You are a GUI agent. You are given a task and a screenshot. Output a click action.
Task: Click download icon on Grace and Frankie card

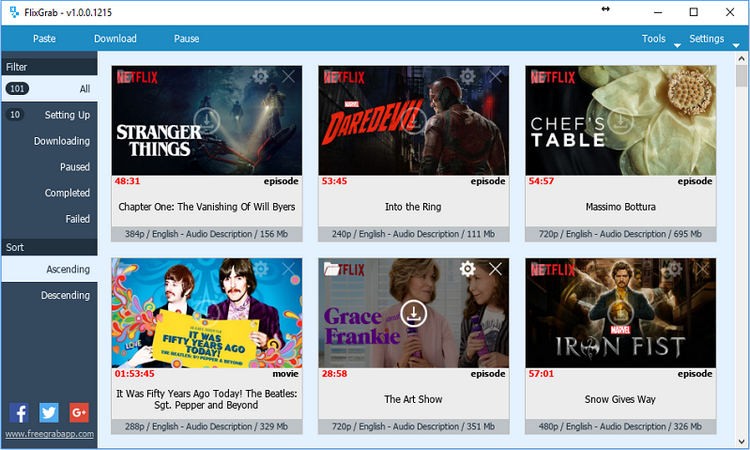pyautogui.click(x=414, y=314)
